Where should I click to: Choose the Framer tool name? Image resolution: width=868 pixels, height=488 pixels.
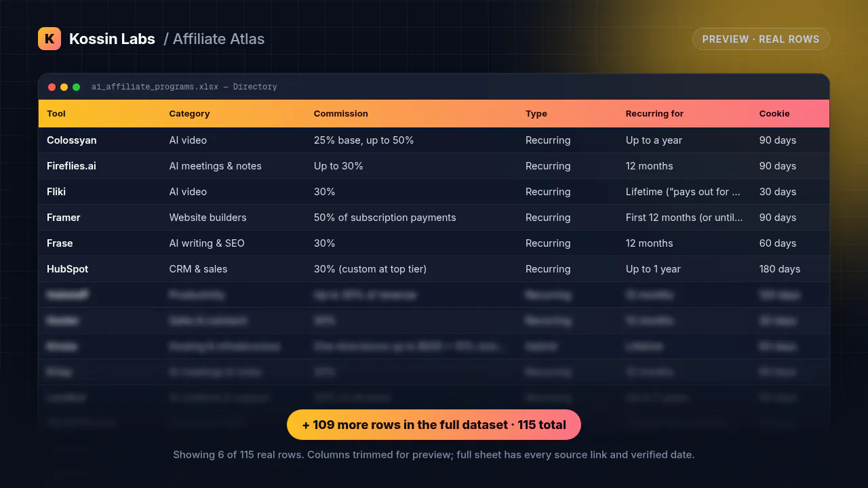(x=64, y=218)
